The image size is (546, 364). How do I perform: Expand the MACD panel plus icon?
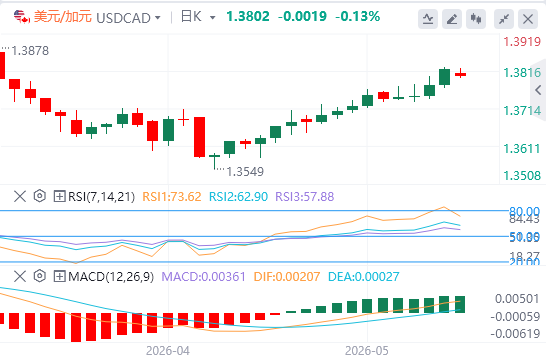pos(59,277)
